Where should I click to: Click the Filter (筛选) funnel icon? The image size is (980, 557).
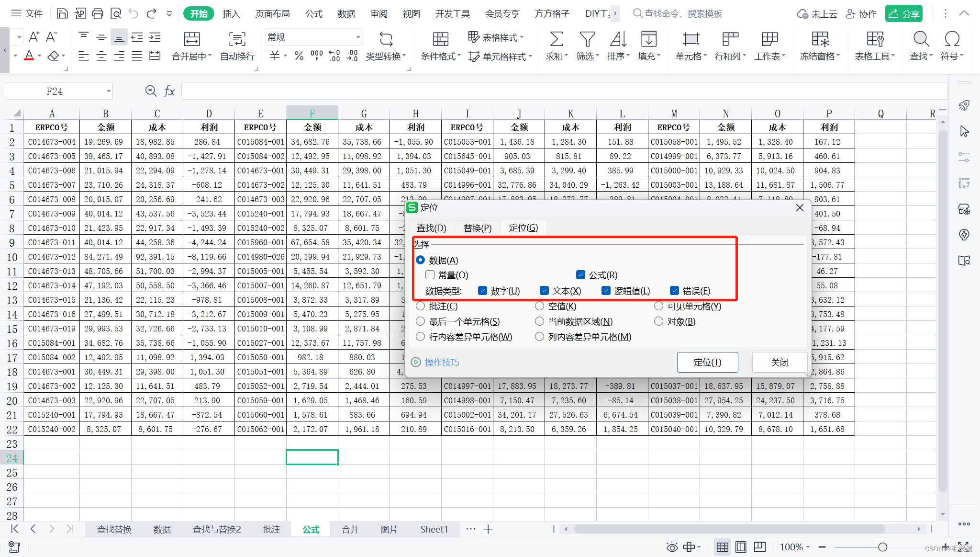click(x=587, y=39)
